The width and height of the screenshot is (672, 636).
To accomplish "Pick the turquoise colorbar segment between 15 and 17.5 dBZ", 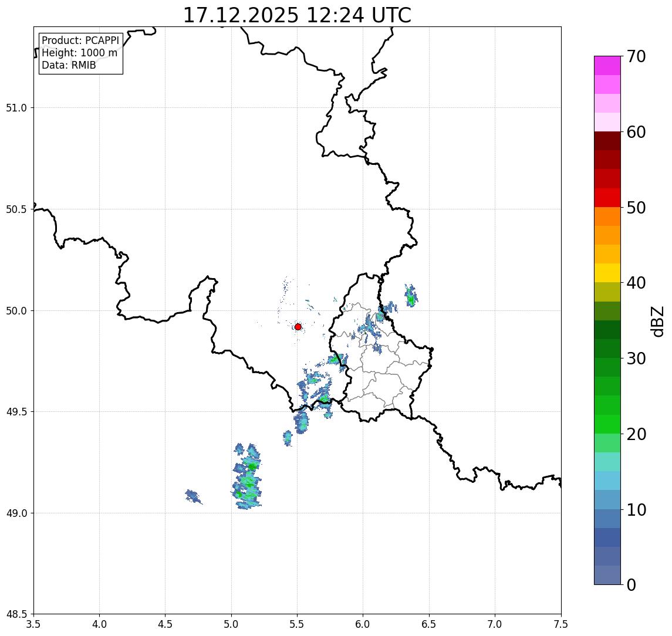I will coord(607,462).
